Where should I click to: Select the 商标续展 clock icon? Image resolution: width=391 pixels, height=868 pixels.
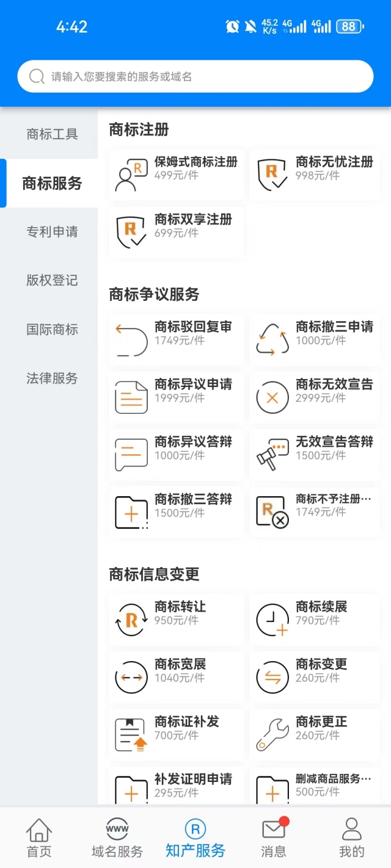click(x=271, y=619)
